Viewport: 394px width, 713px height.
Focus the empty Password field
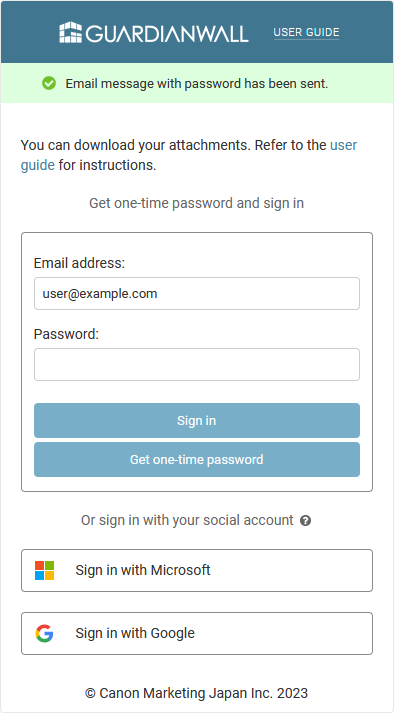coord(197,364)
